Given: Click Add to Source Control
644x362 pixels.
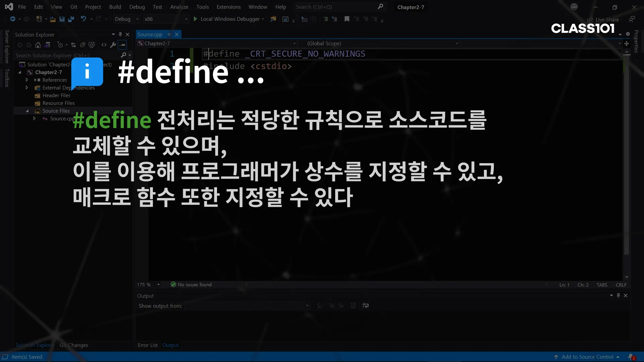Looking at the screenshot, I should pyautogui.click(x=587, y=357).
